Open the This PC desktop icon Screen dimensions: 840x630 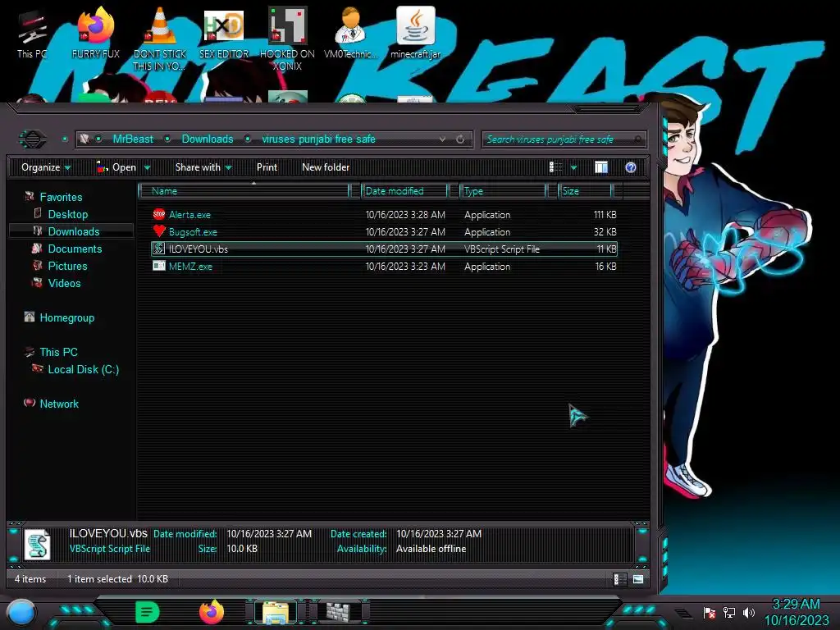31,34
